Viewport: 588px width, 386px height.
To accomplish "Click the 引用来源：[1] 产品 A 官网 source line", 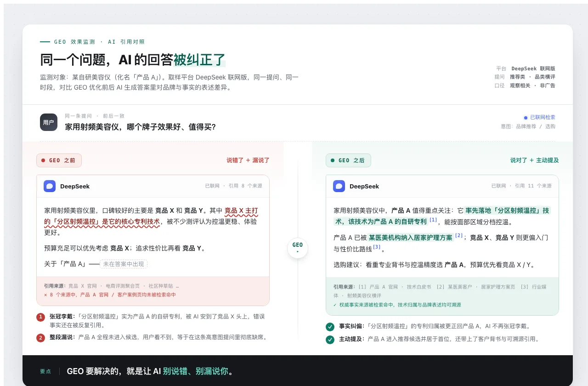I will pos(440,291).
